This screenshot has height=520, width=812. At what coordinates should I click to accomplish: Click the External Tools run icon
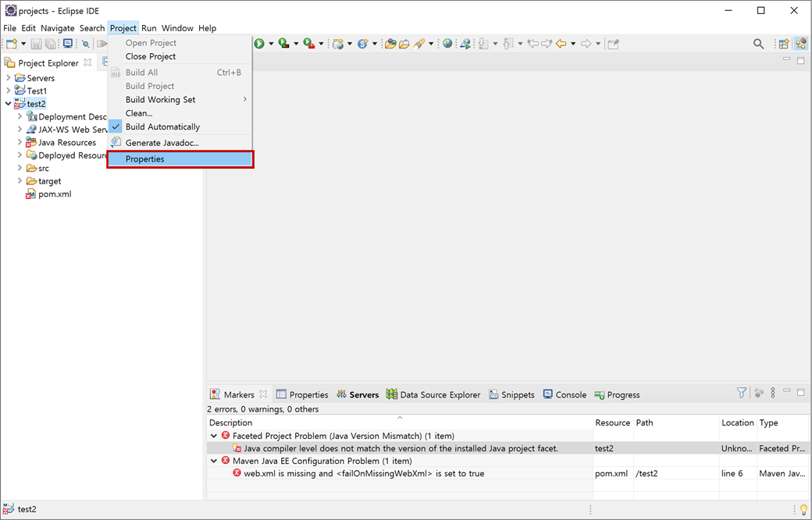[x=309, y=44]
